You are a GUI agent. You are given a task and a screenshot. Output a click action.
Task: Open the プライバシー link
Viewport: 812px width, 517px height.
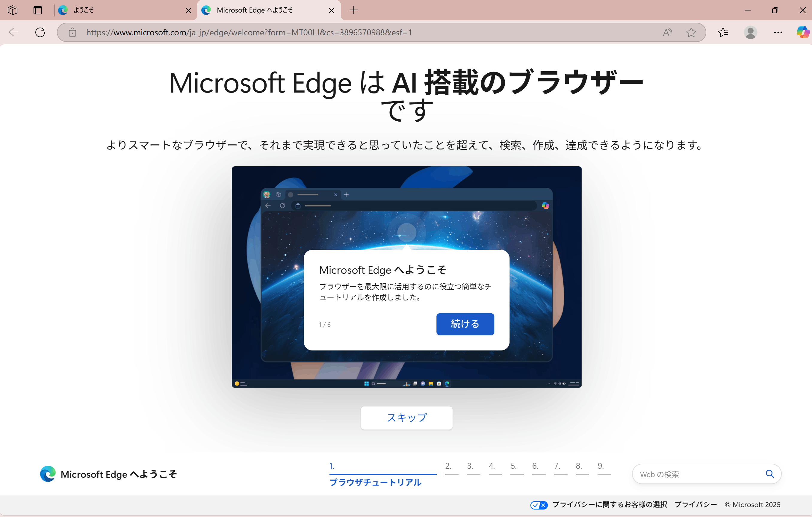[x=696, y=504]
